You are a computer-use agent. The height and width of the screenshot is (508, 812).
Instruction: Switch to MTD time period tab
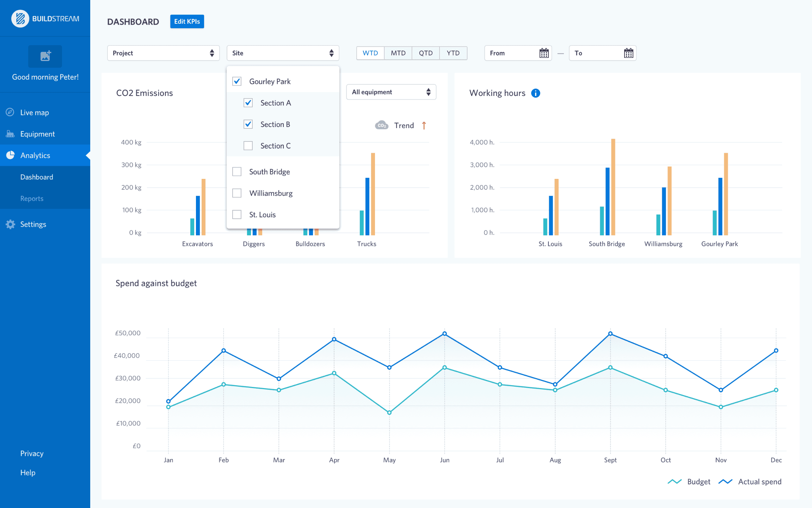(397, 53)
